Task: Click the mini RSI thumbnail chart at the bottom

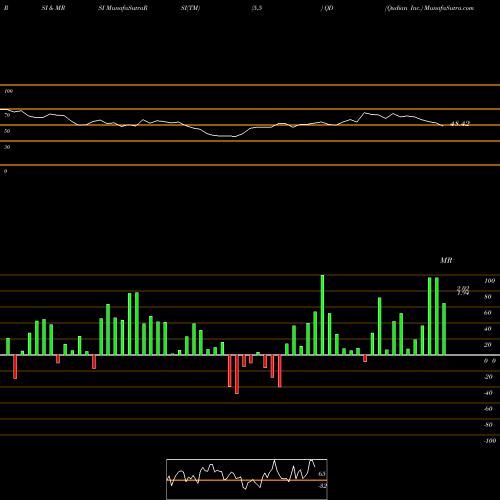Action: pos(247,479)
